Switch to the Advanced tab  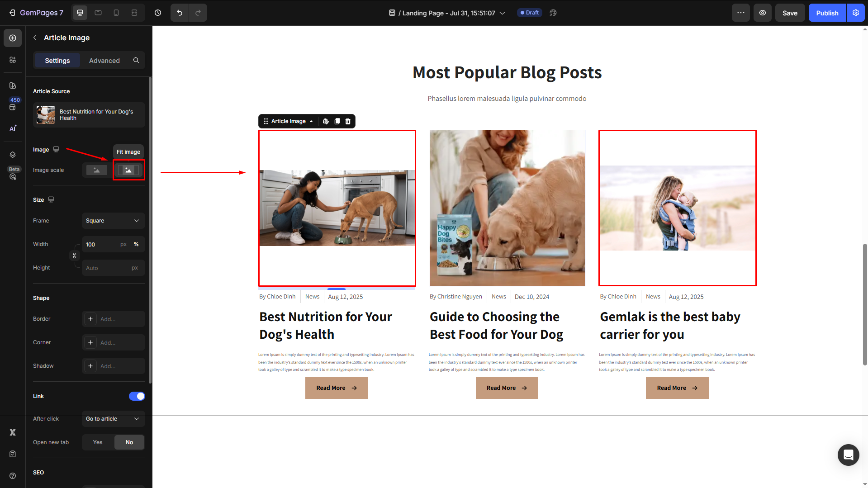(x=104, y=61)
